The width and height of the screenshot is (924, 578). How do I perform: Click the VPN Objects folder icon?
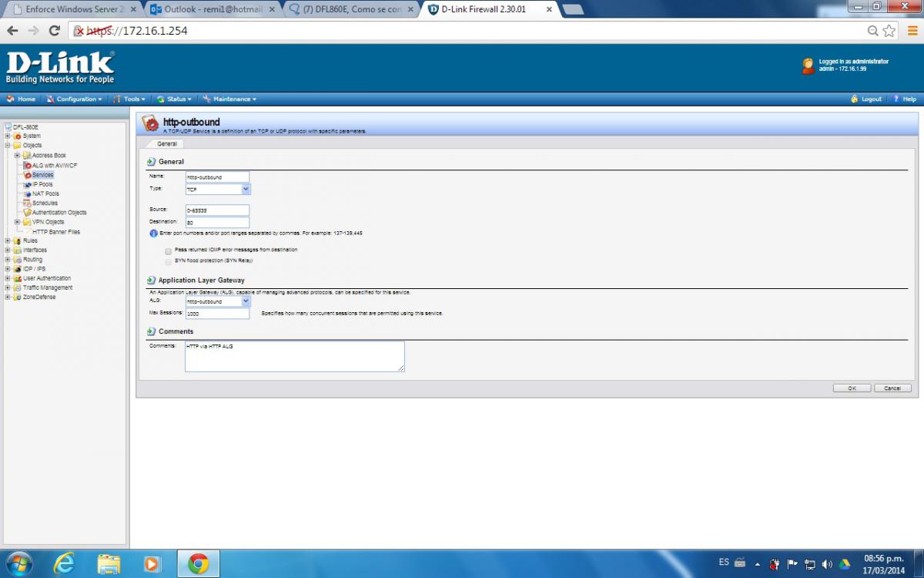point(27,222)
